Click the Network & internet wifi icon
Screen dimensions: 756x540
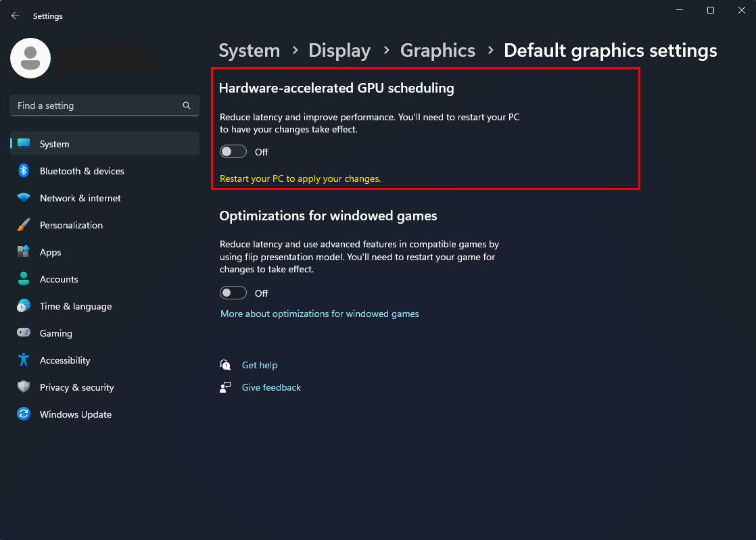tap(24, 198)
